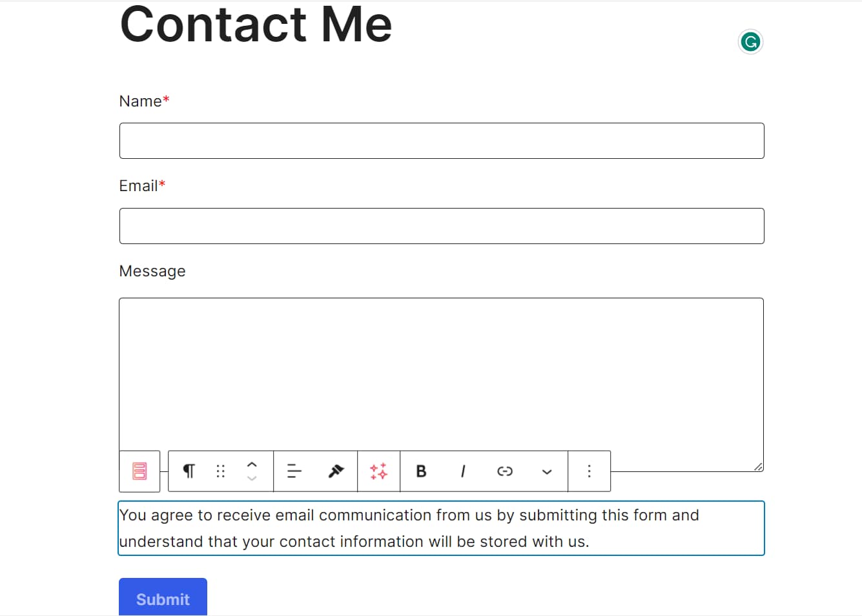862x616 pixels.
Task: Open the AI sparkle assistant tool
Action: tap(378, 471)
